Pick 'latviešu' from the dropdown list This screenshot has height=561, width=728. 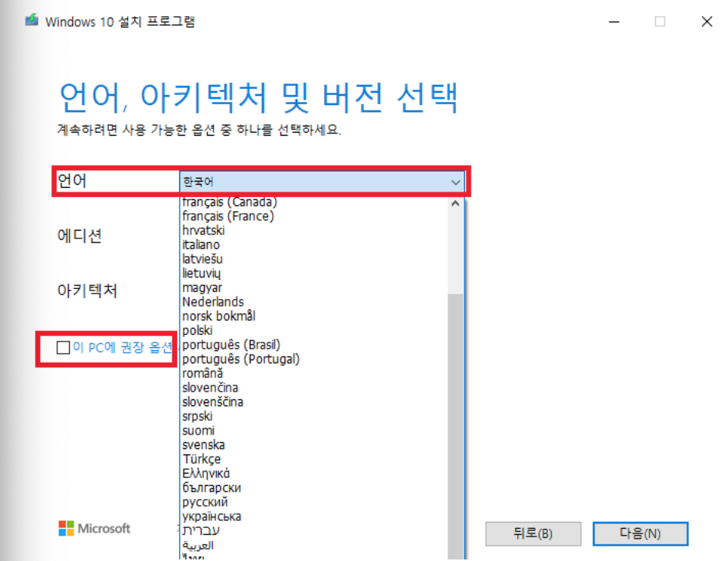314,259
